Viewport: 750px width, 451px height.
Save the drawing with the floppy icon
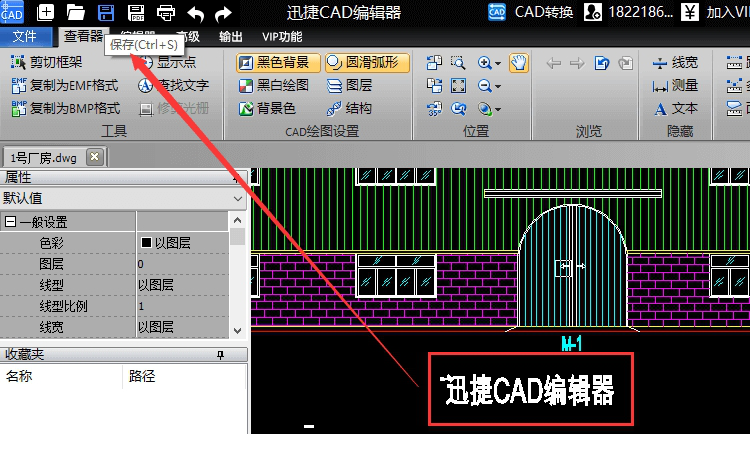pos(106,12)
